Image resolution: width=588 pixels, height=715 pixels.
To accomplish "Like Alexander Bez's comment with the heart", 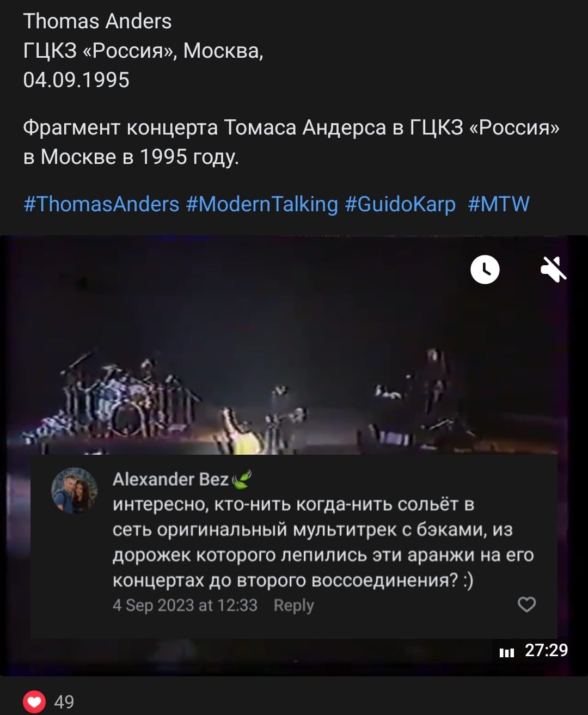I will click(x=526, y=604).
